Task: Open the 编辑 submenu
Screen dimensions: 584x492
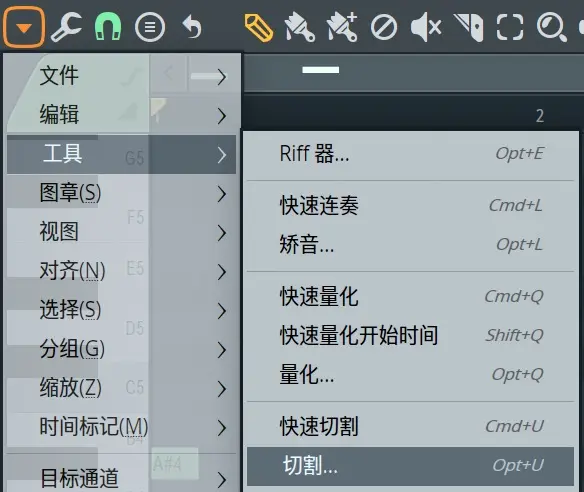Action: pos(121,115)
